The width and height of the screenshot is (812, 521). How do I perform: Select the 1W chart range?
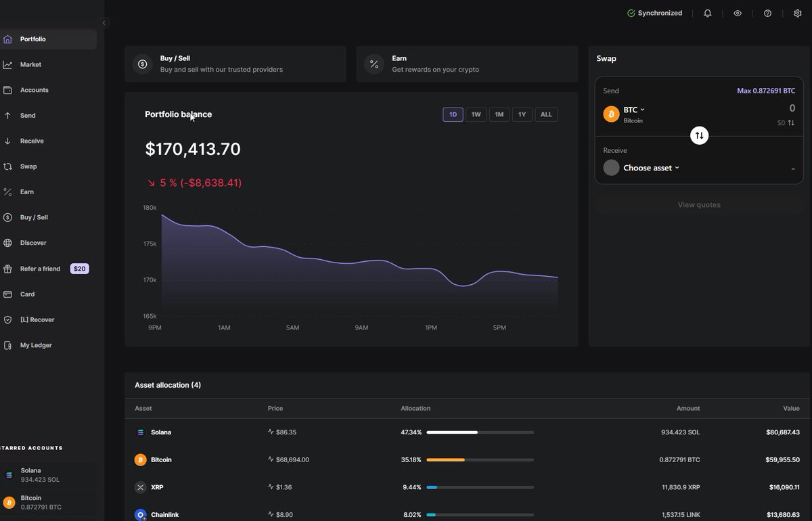pyautogui.click(x=476, y=114)
